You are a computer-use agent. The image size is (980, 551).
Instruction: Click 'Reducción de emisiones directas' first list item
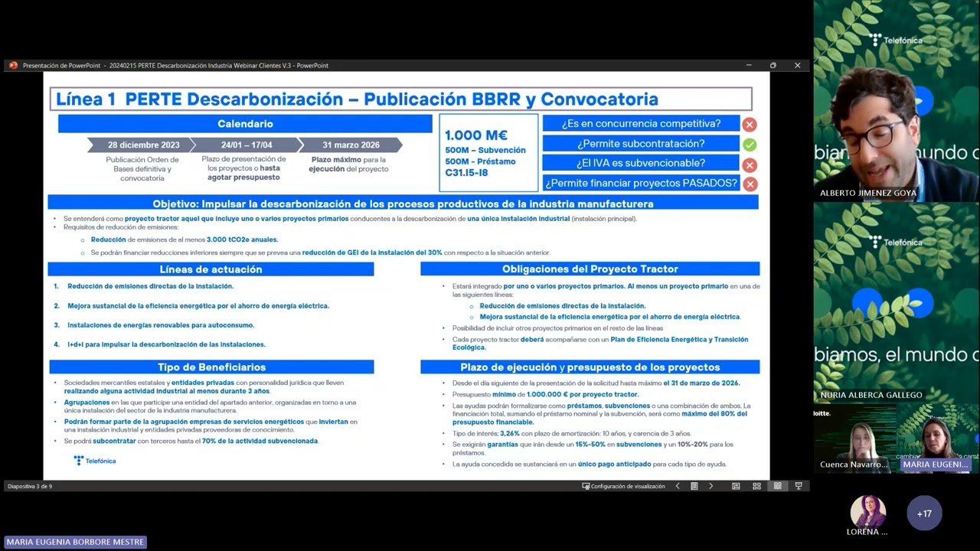150,286
